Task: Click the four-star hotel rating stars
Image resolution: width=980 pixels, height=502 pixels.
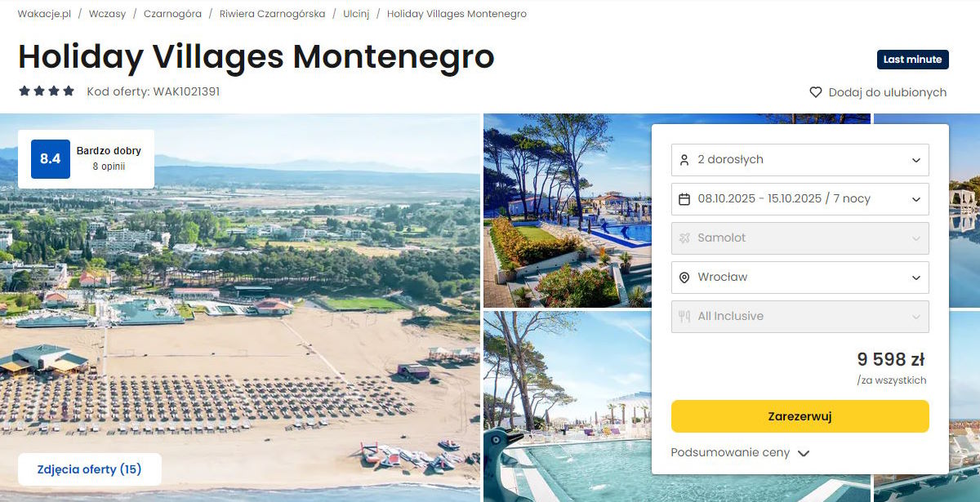Action: pos(47,91)
